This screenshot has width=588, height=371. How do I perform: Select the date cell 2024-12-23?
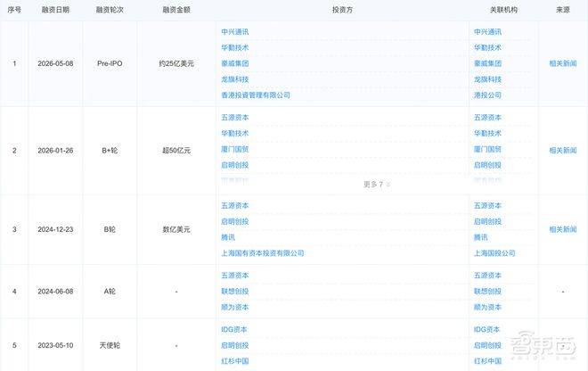pyautogui.click(x=55, y=229)
